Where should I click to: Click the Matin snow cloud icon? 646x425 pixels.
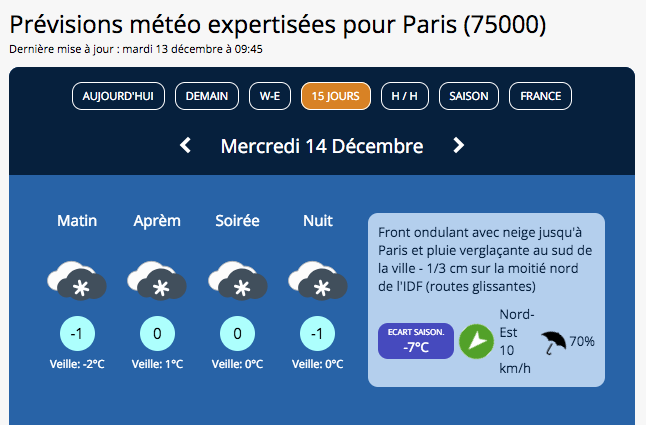pos(77,280)
